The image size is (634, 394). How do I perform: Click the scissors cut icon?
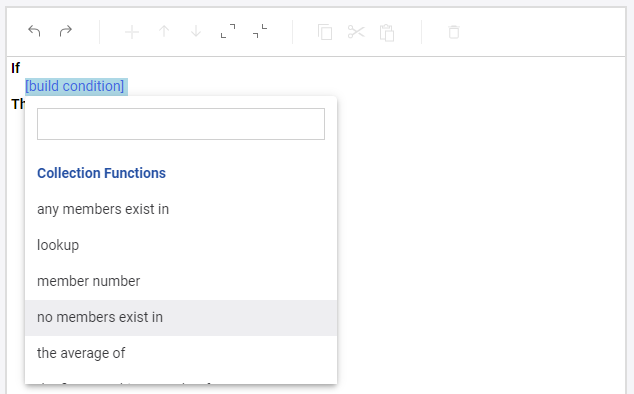[x=356, y=32]
